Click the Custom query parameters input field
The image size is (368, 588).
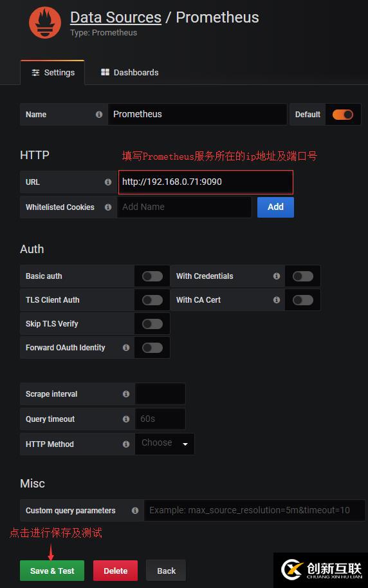[255, 510]
